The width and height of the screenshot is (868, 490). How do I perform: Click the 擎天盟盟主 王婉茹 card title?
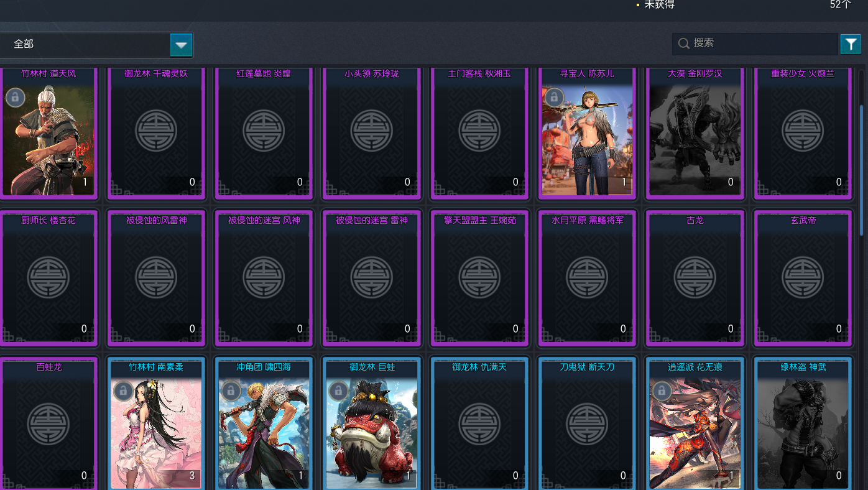479,220
